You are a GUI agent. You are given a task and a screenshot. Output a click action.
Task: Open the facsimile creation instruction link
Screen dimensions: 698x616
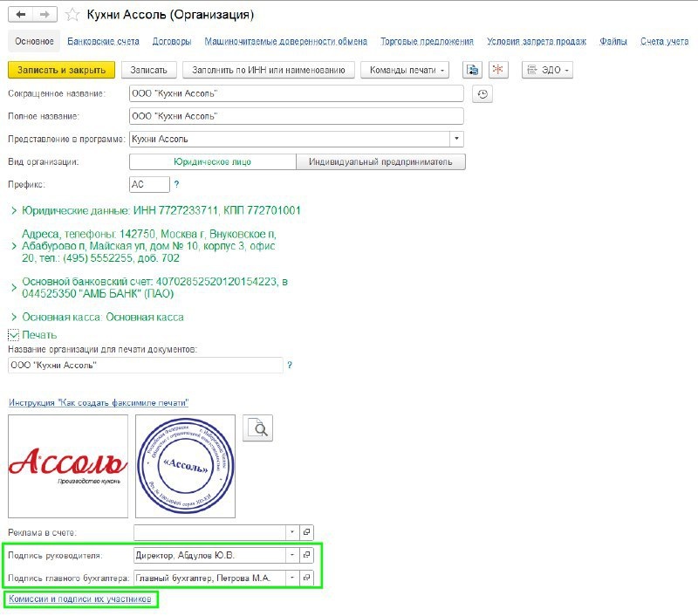pyautogui.click(x=99, y=402)
